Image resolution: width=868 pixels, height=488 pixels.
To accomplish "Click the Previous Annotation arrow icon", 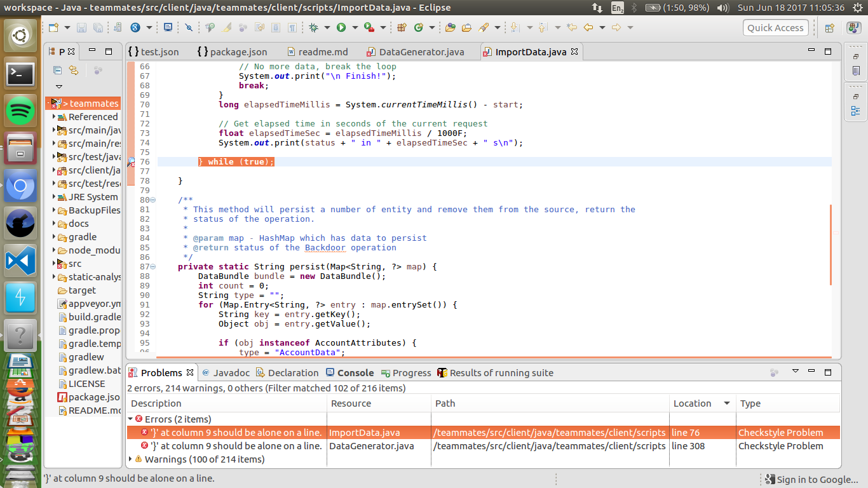I will (542, 28).
